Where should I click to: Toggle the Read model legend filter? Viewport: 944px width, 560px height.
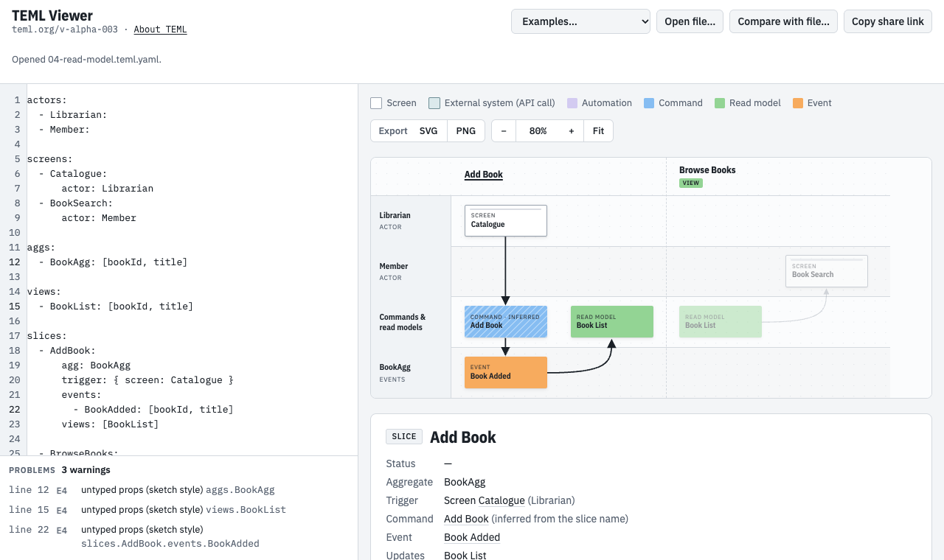coord(748,103)
